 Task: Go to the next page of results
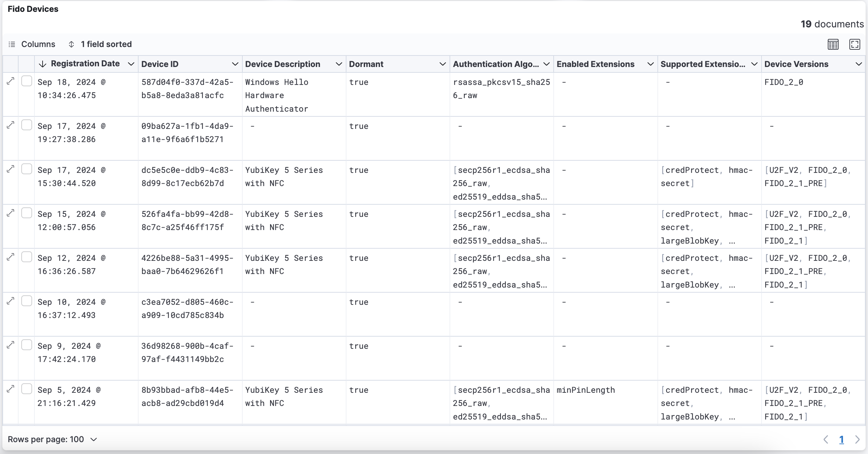click(858, 439)
